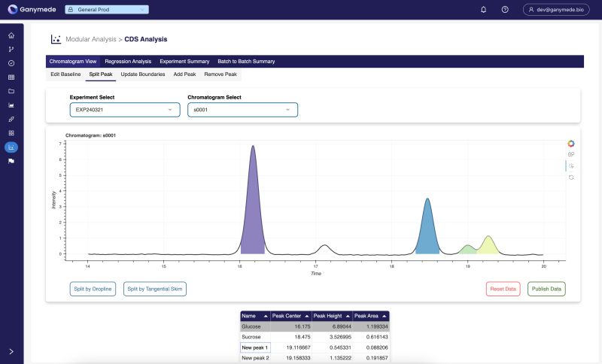Open the notifications bell
This screenshot has width=602, height=364.
pos(483,10)
